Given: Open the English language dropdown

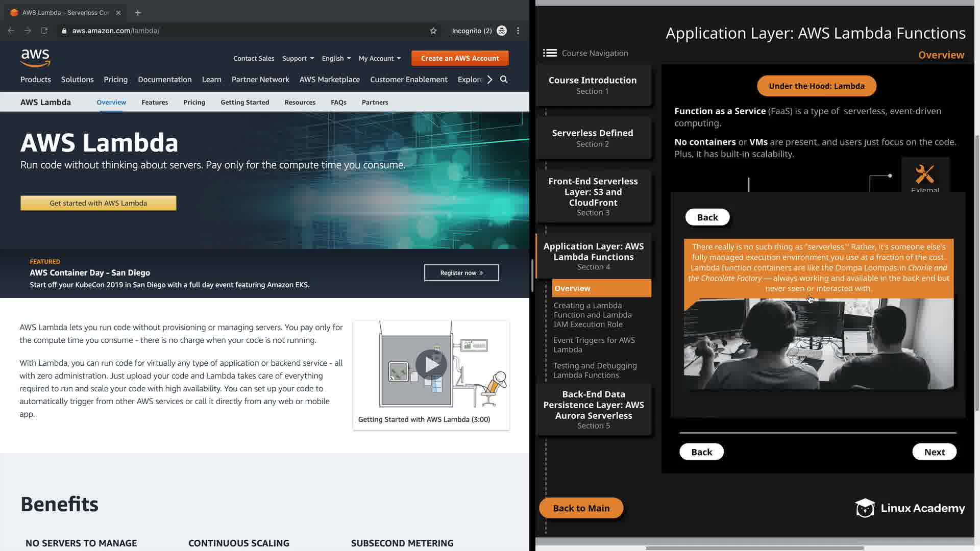Looking at the screenshot, I should (x=336, y=58).
